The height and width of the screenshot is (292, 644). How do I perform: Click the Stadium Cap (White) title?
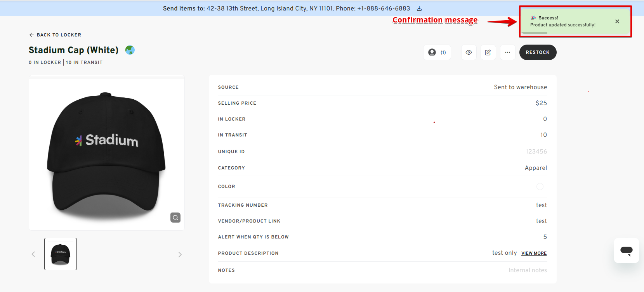pyautogui.click(x=74, y=50)
